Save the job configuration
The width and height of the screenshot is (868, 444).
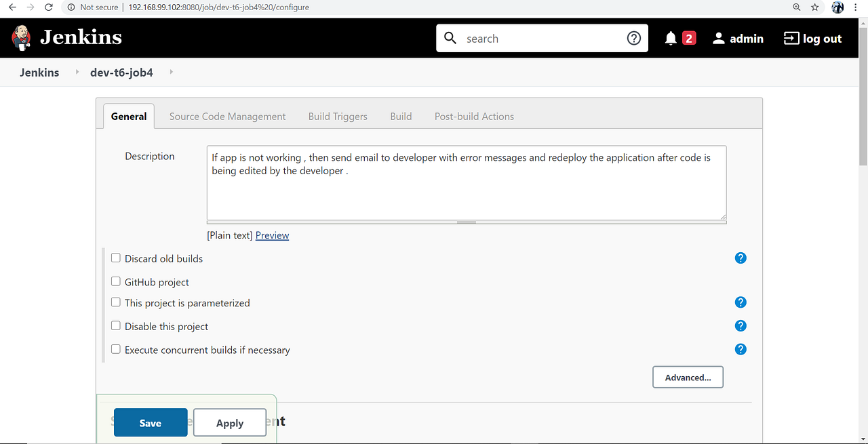click(150, 422)
